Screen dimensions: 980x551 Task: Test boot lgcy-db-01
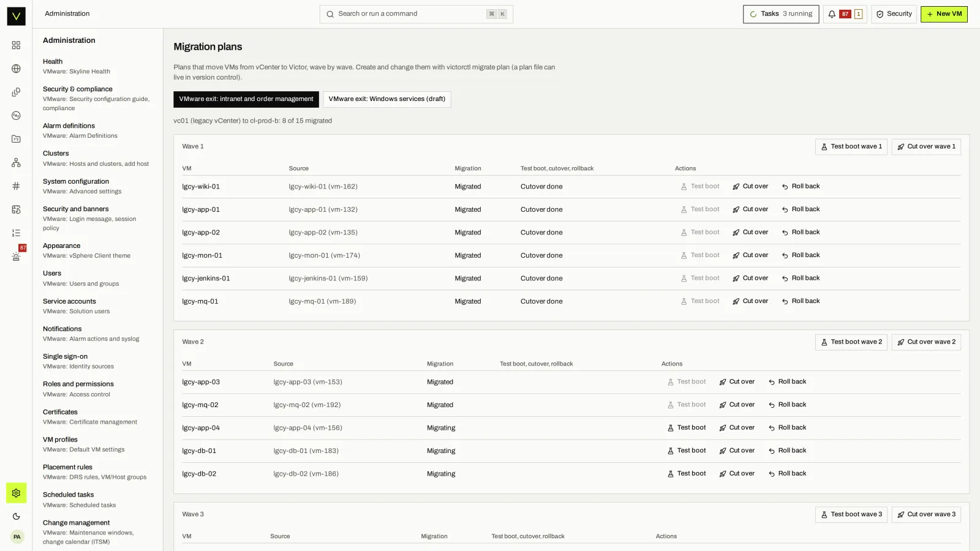coord(687,451)
